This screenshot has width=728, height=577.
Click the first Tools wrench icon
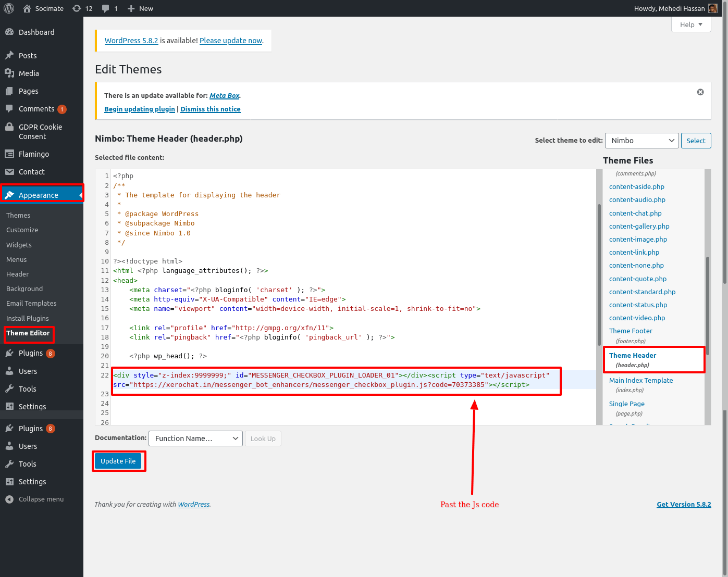tap(9, 388)
